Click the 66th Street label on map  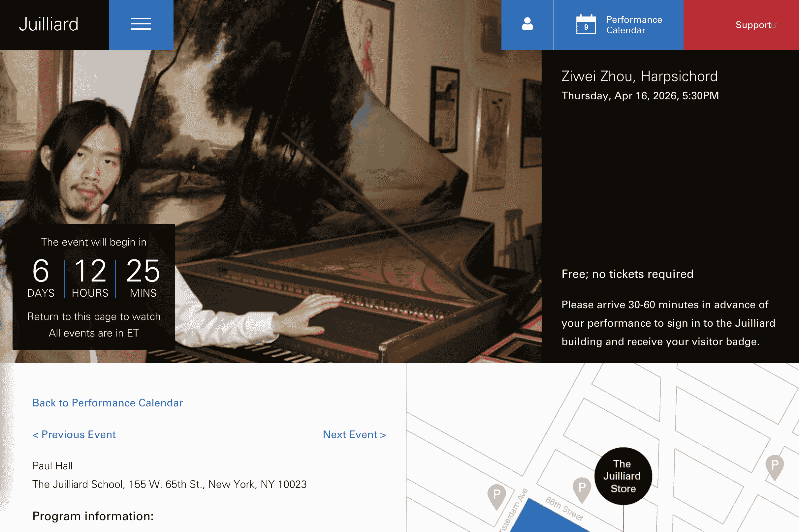pyautogui.click(x=564, y=509)
